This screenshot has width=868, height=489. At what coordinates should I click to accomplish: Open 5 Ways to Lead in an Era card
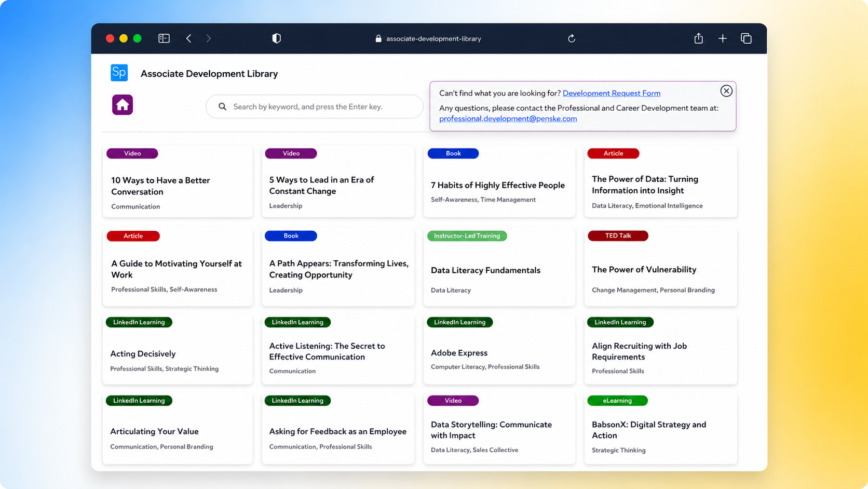tap(338, 181)
